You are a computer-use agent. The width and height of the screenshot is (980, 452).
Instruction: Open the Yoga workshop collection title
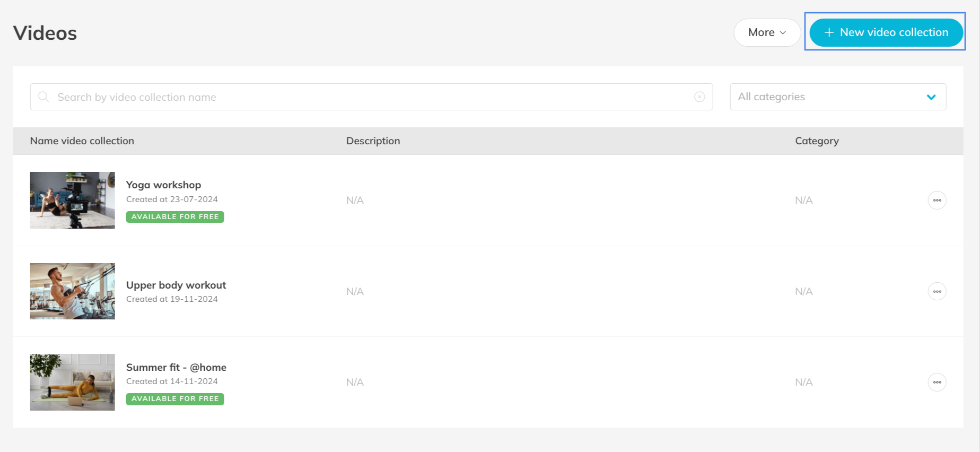163,185
